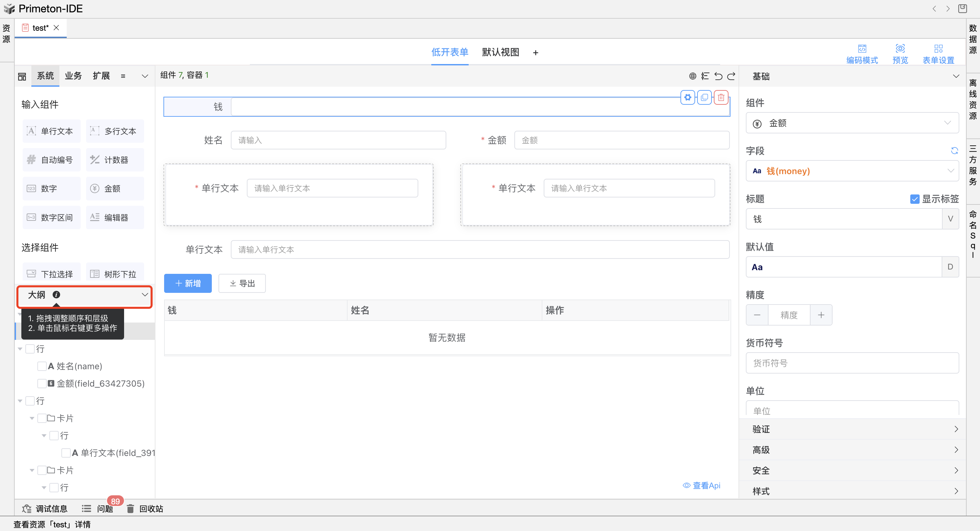Click the 新增 button

(x=187, y=284)
